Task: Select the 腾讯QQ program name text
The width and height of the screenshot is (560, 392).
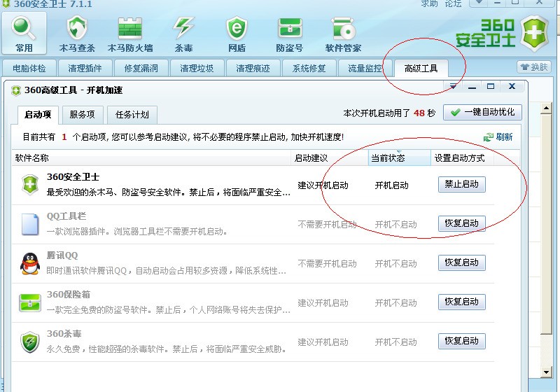Action: click(62, 255)
